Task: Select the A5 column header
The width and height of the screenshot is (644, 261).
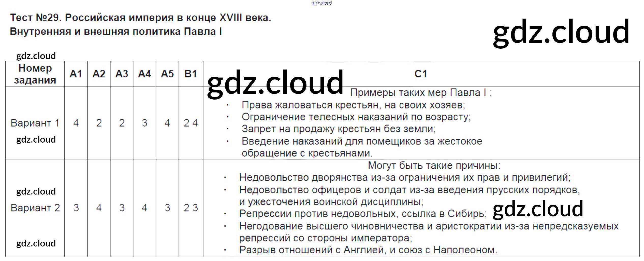Action: (167, 74)
